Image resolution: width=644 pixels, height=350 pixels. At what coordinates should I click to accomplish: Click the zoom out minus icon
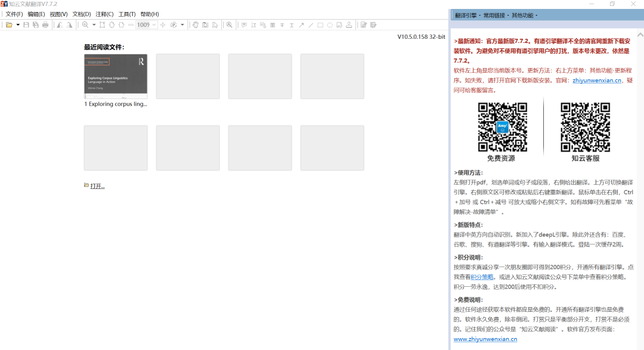[131, 25]
